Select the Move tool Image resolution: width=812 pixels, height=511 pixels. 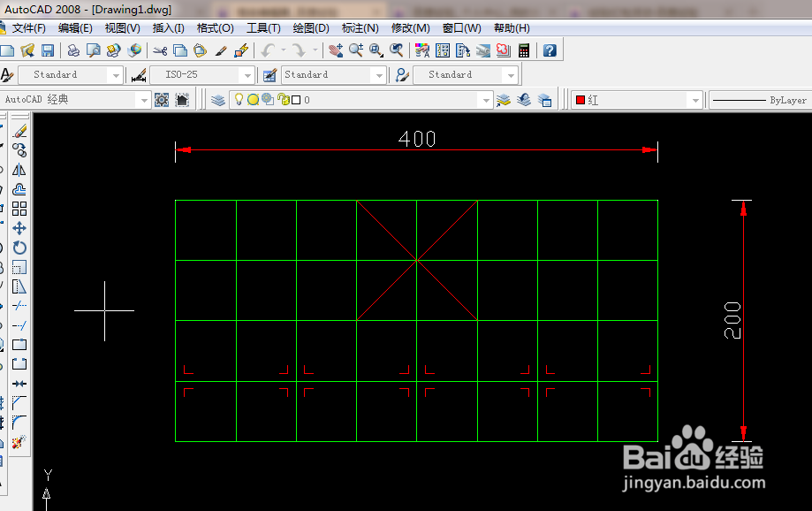click(19, 228)
